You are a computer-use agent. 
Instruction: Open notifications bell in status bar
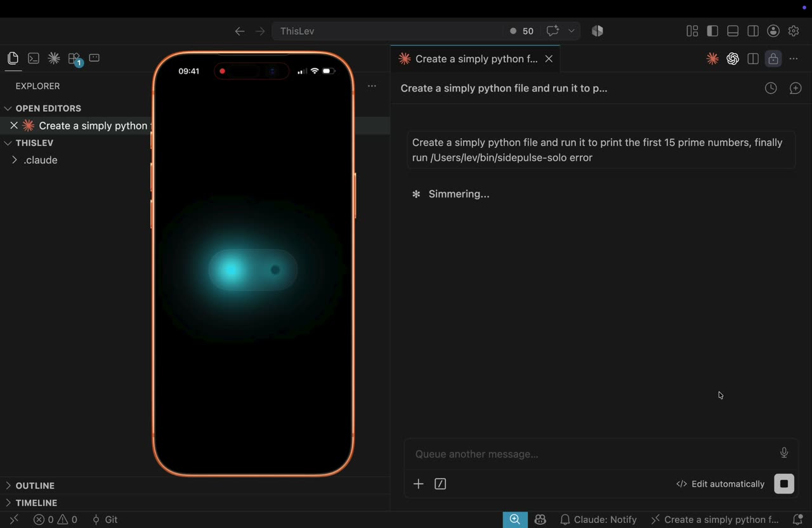tap(798, 520)
